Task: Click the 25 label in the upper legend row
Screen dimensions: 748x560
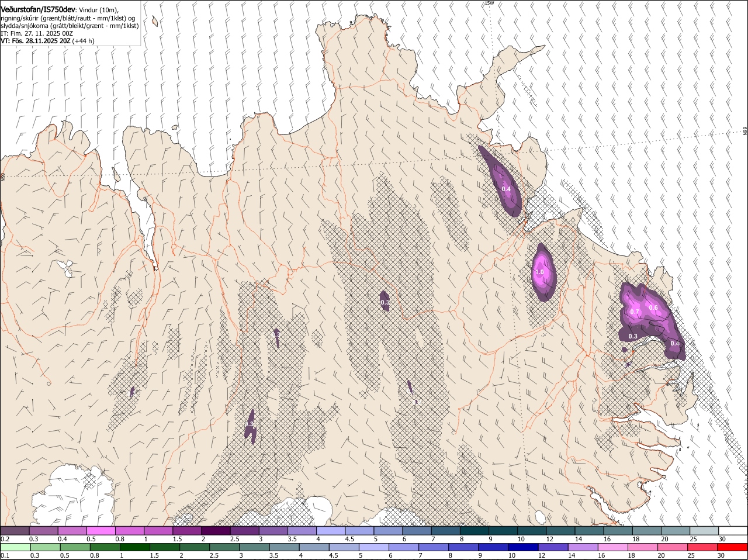Action: (x=692, y=539)
